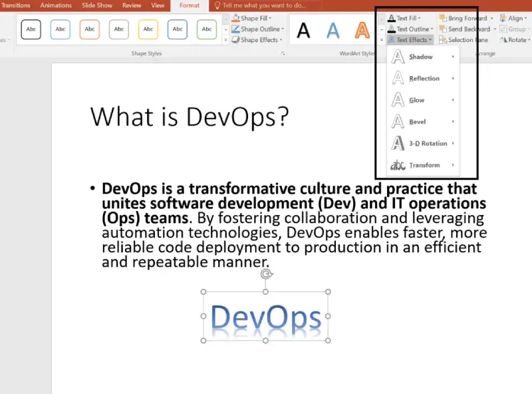Screen dimensions: 532x394
Task: Click the Glow effect letter icon
Action: [x=398, y=100]
